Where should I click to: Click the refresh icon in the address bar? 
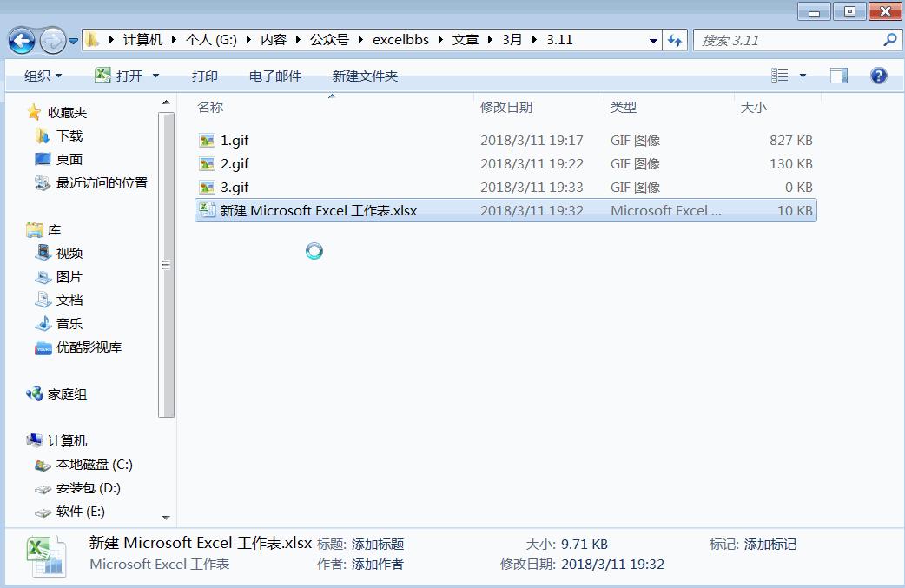pos(676,39)
